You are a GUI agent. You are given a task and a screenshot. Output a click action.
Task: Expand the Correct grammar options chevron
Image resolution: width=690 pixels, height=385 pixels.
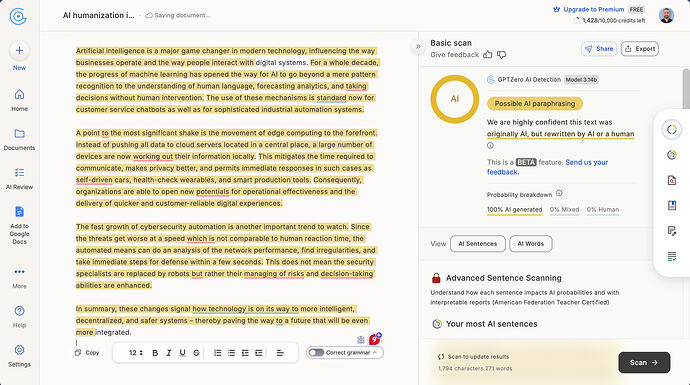click(375, 352)
